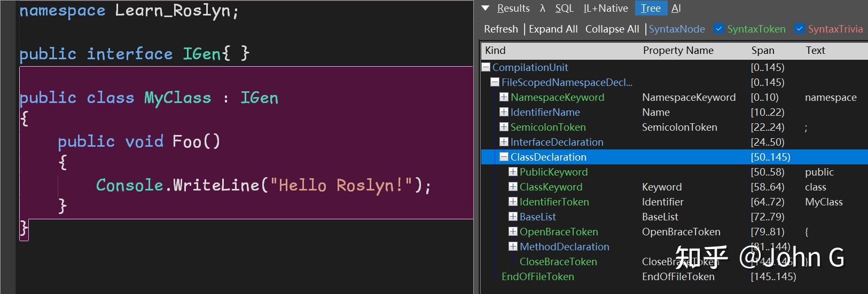Click 'IGen{ }' interface name in code
The image size is (868, 294).
point(216,54)
